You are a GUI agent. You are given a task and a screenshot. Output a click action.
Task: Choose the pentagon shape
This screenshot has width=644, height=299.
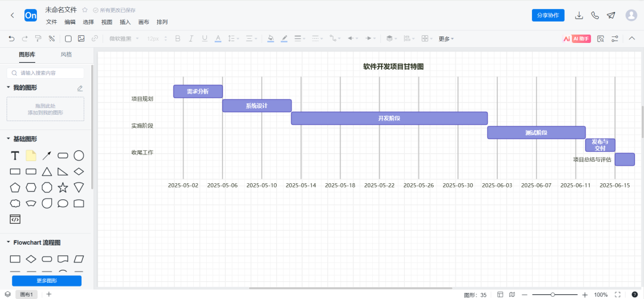pyautogui.click(x=15, y=187)
